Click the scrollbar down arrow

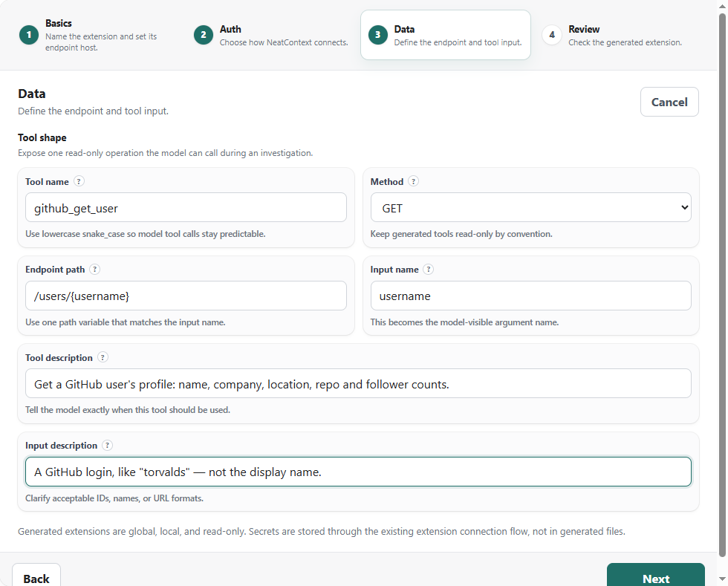[722, 579]
